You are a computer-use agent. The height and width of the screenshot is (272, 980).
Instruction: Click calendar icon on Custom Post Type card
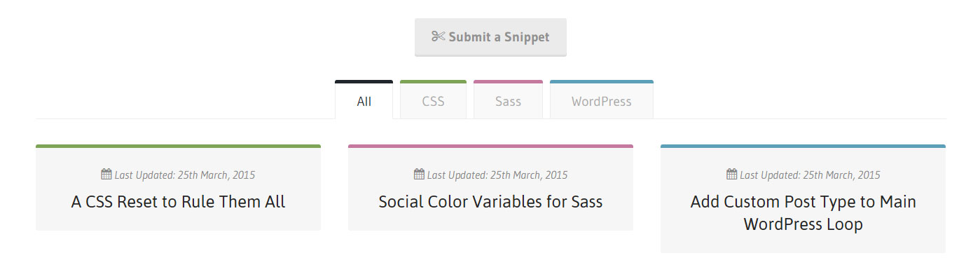[x=731, y=174]
